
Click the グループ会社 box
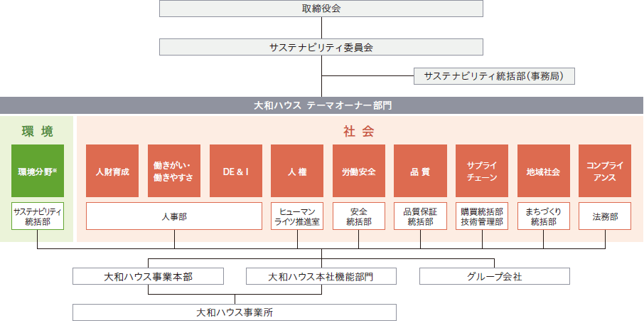[495, 275]
